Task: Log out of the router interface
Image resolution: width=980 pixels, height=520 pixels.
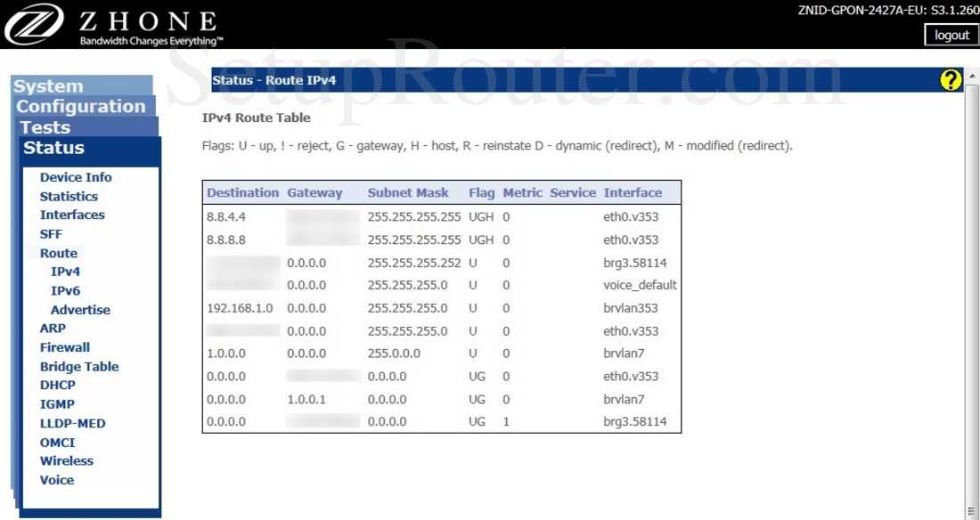Action: point(951,35)
